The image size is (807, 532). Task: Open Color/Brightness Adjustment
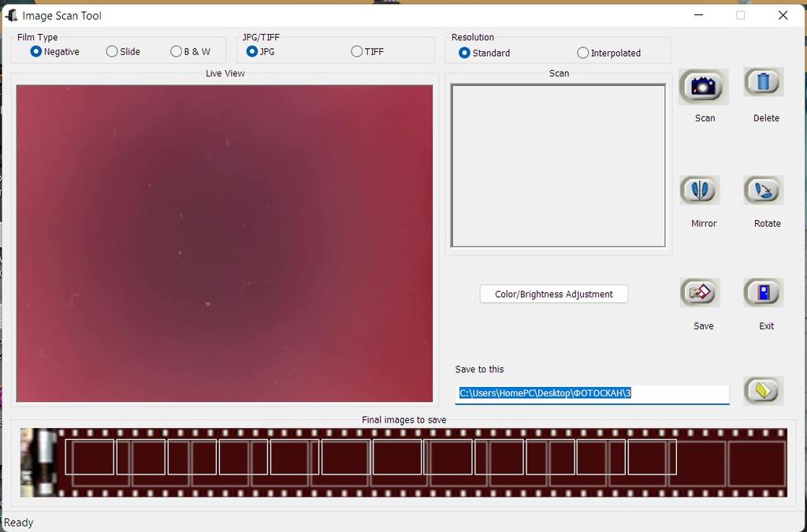(x=553, y=294)
